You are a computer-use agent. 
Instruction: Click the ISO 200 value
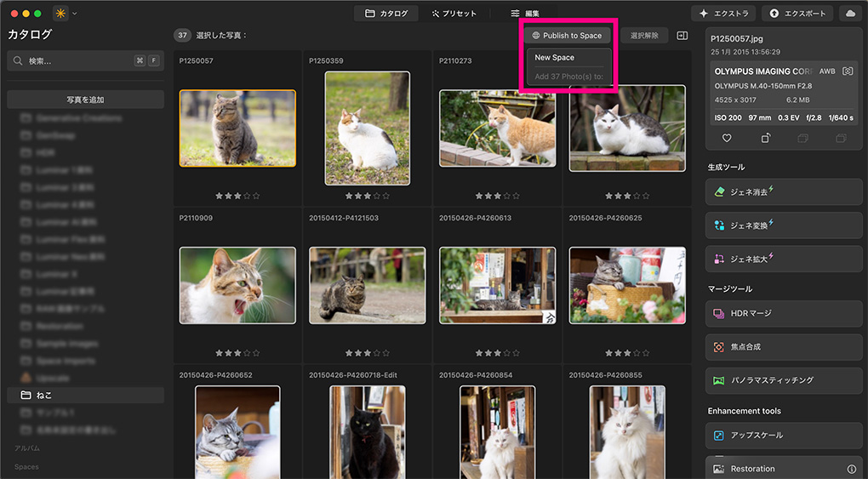click(x=728, y=118)
